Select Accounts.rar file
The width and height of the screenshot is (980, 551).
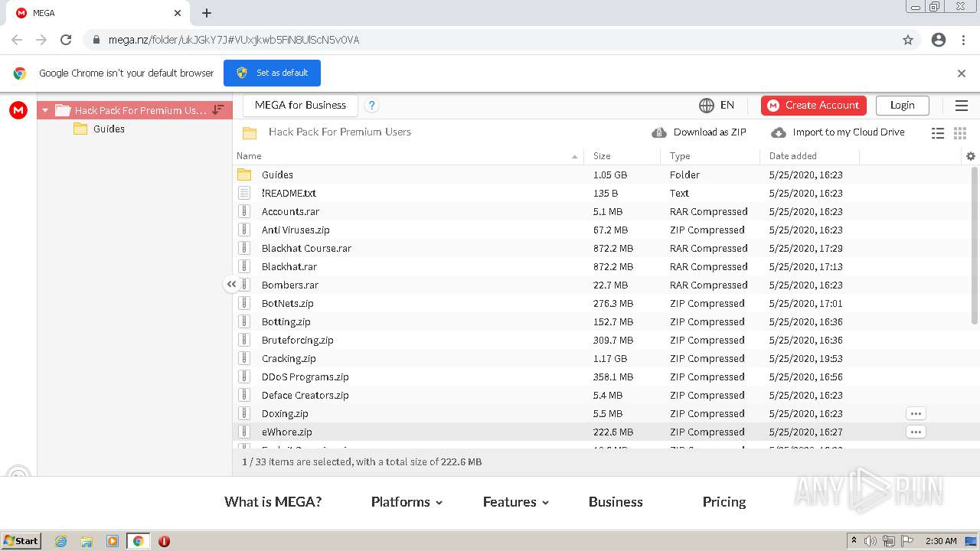pyautogui.click(x=601, y=211)
